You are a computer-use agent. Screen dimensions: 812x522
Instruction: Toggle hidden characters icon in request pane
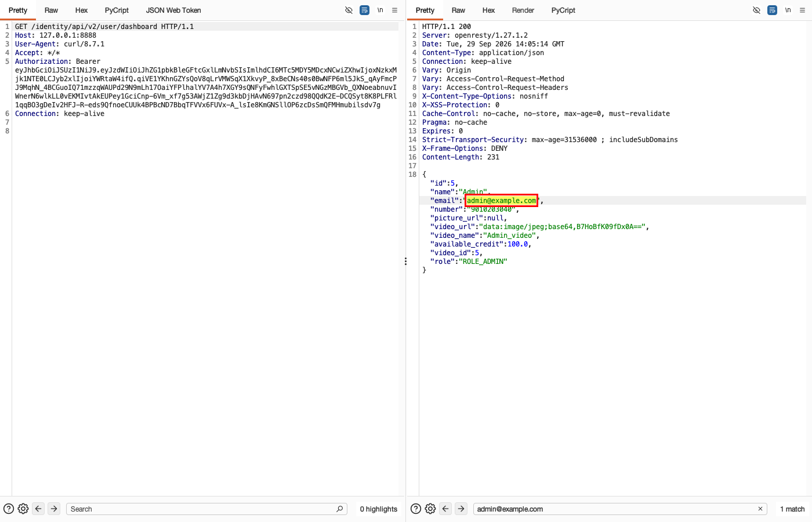pos(349,10)
